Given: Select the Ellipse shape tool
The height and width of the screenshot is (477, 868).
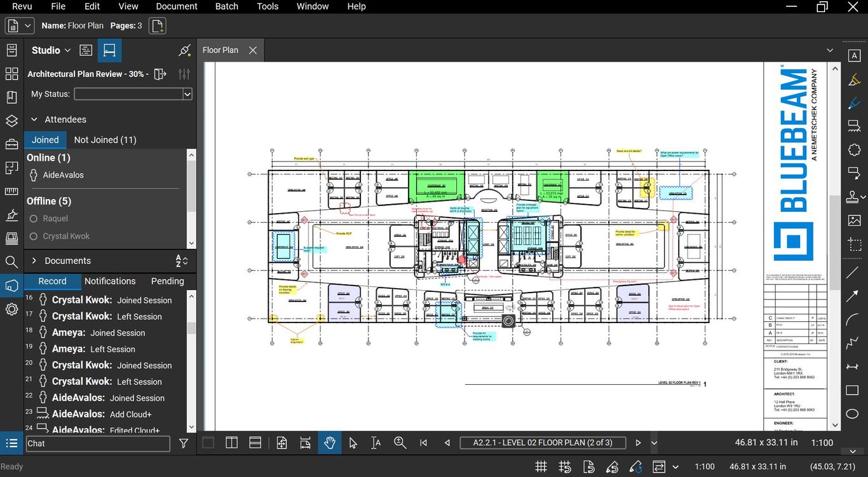Looking at the screenshot, I should pyautogui.click(x=854, y=413).
